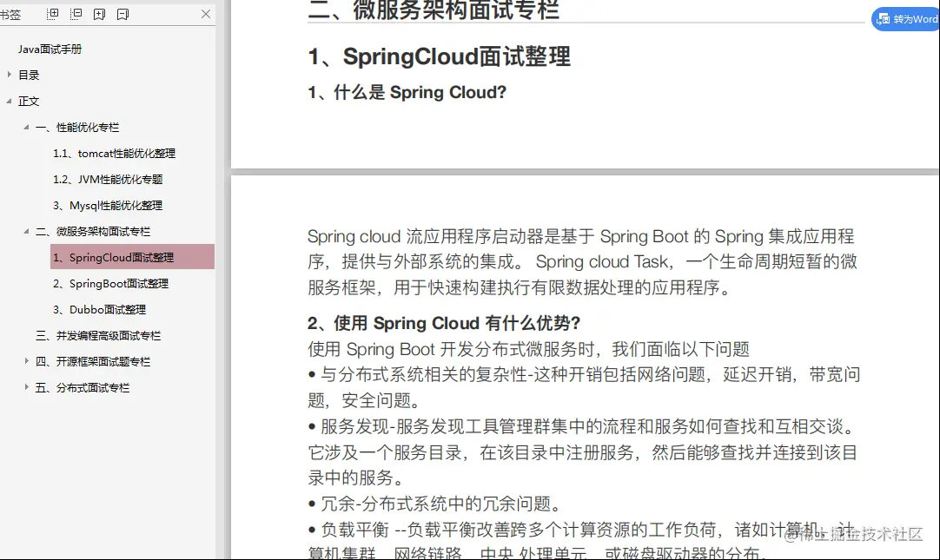Click the delete bookmark icon
Viewport: 940px width, 560px height.
point(122,14)
